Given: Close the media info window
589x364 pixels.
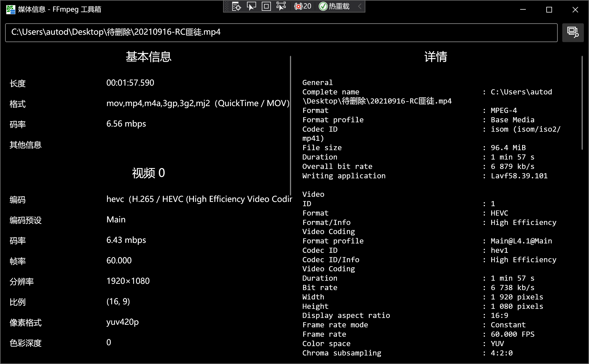Looking at the screenshot, I should [x=575, y=10].
